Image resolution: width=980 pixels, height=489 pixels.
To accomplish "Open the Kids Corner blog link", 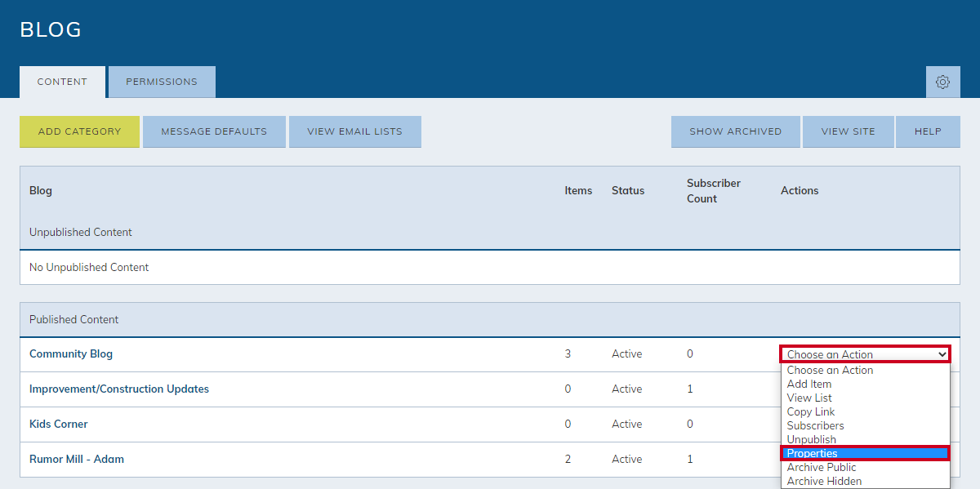I will [58, 425].
